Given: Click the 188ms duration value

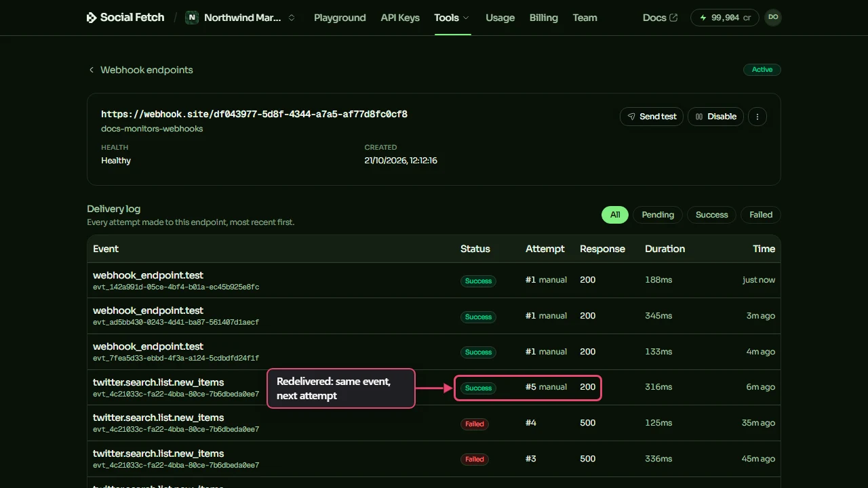Looking at the screenshot, I should (x=658, y=280).
